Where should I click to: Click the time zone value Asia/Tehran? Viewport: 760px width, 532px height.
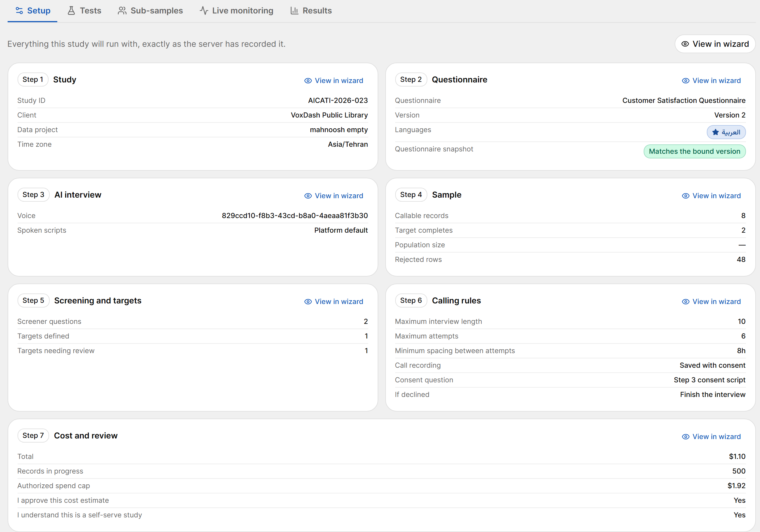point(348,144)
